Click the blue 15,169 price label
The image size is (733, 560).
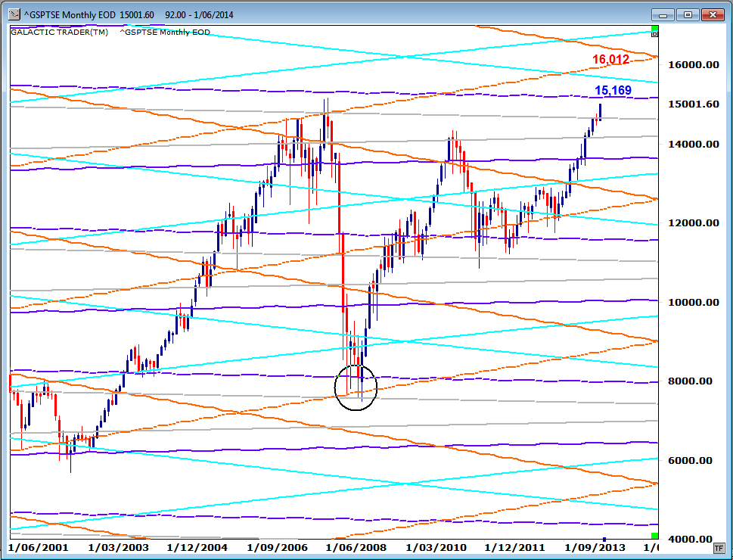(613, 90)
